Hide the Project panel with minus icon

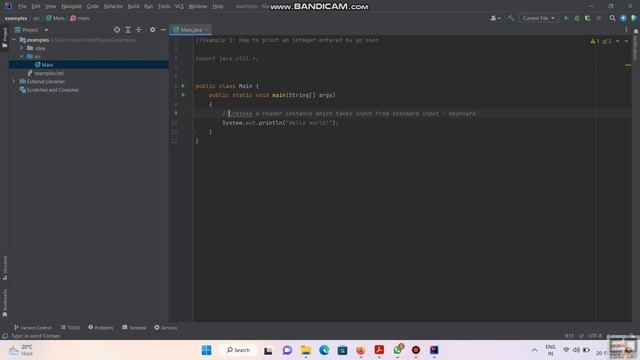click(163, 30)
